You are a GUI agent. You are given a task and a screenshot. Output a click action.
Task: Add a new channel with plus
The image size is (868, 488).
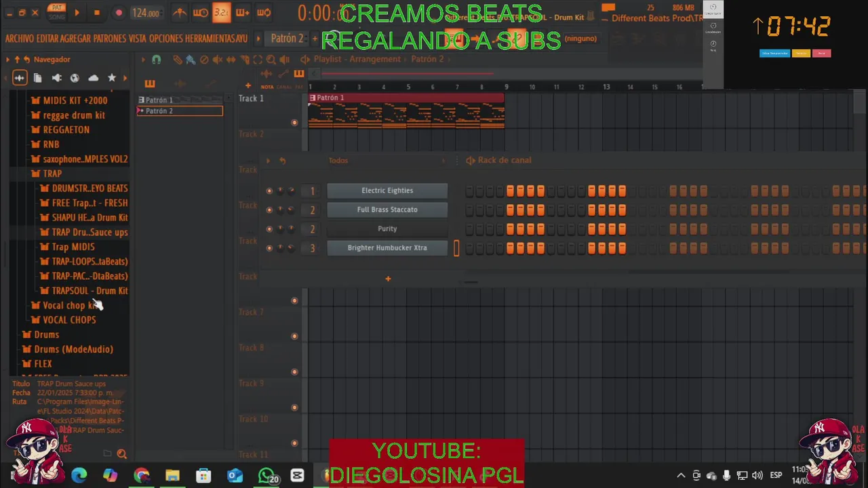pyautogui.click(x=388, y=279)
